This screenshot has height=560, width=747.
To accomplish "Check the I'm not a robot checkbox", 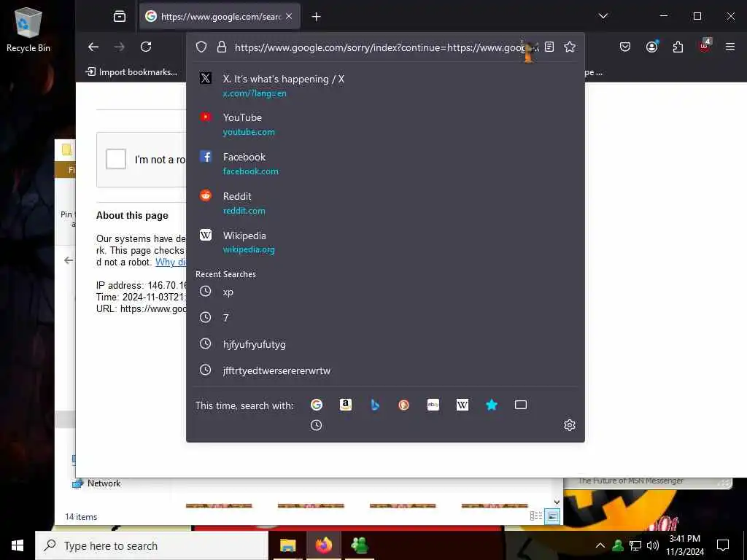I will (116, 159).
